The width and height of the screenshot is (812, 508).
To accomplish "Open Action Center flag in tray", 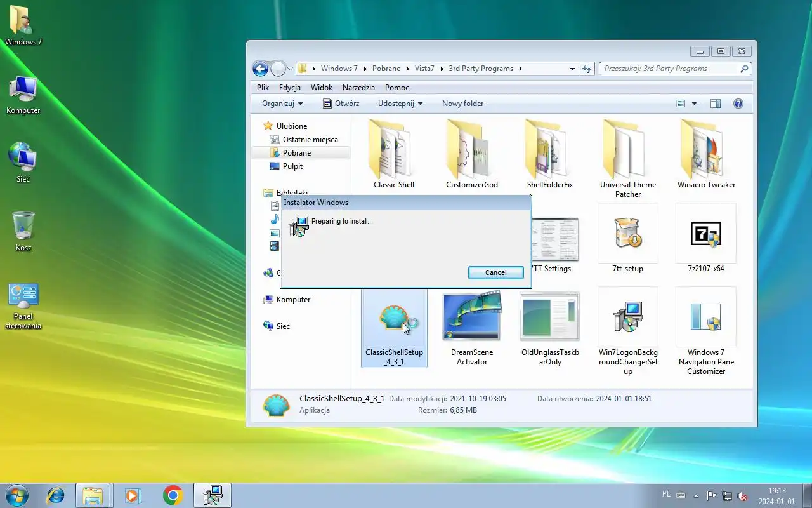I will [711, 496].
